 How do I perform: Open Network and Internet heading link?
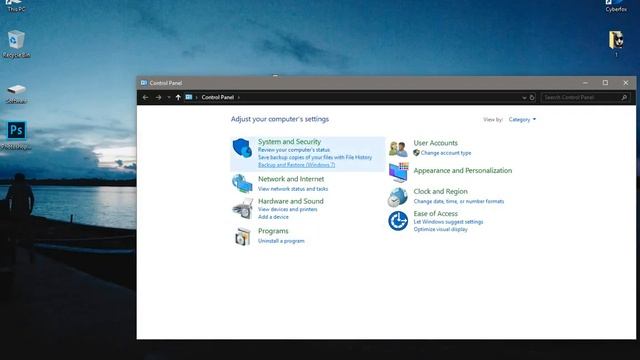pos(291,179)
